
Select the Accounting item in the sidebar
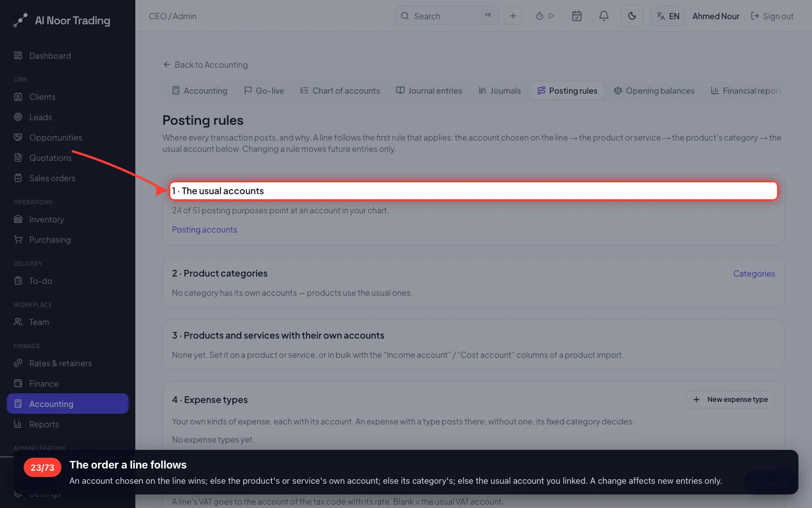coord(68,404)
